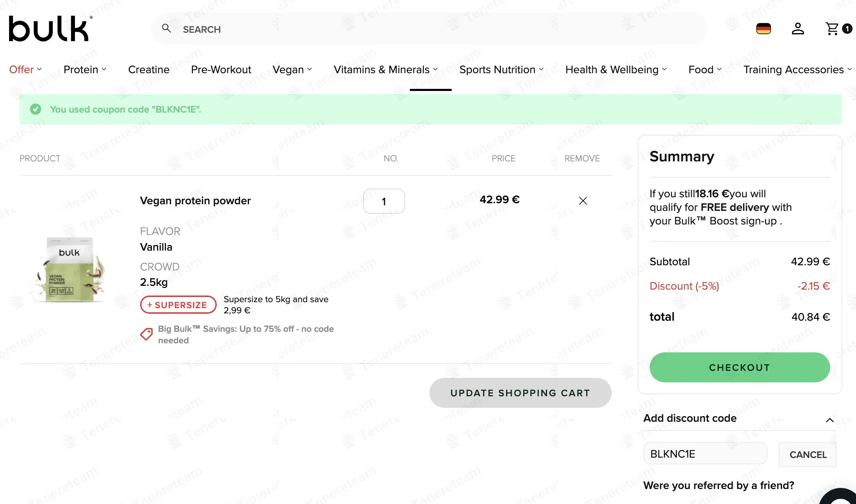
Task: Remove Vegan protein powder with X icon
Action: click(x=583, y=201)
